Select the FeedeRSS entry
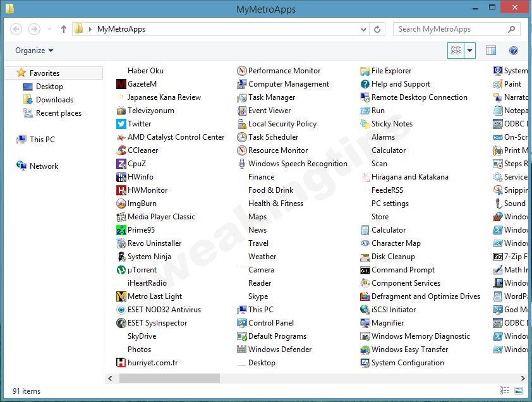The width and height of the screenshot is (532, 402). 387,190
